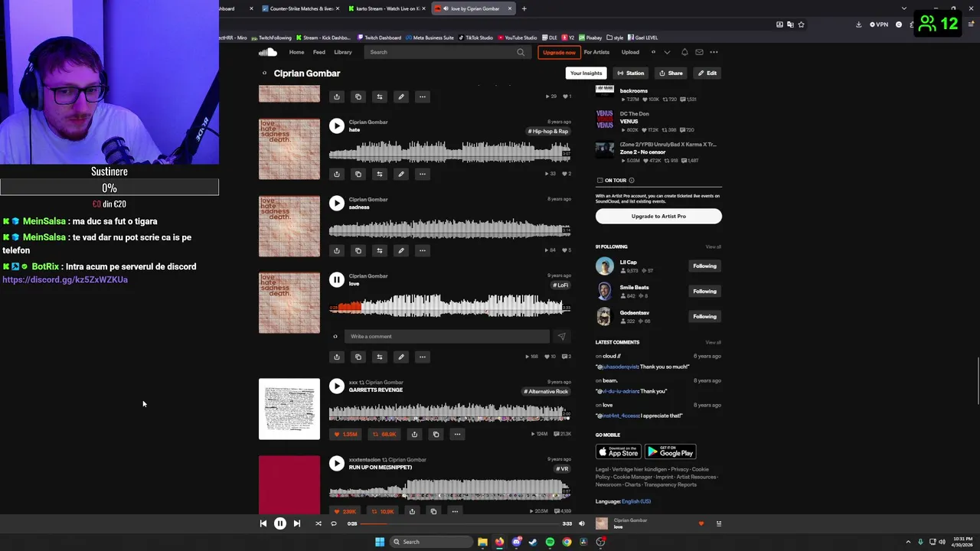
Task: Click the edit pencil icon under 'hate' track
Action: point(401,174)
